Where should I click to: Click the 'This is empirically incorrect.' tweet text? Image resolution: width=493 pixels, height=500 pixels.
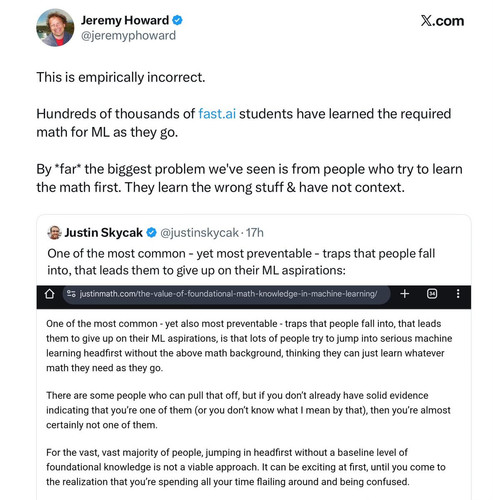coord(121,77)
